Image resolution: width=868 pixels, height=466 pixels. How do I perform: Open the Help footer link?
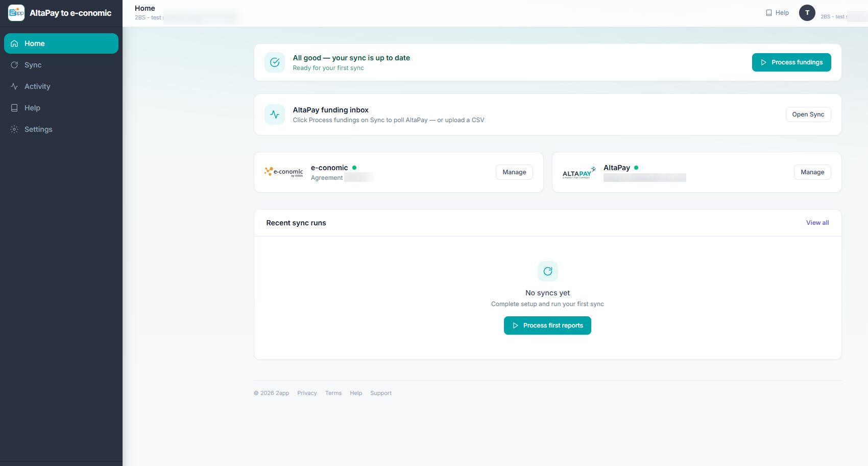356,393
